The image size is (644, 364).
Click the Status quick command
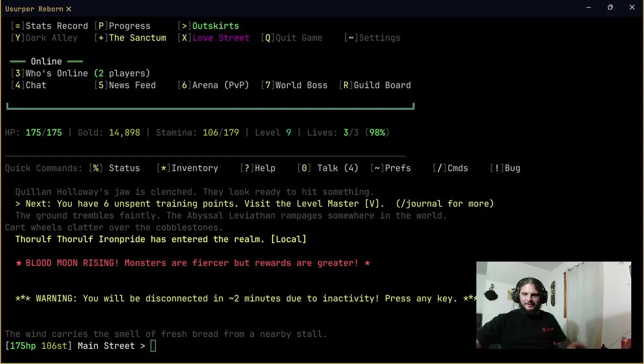point(114,168)
